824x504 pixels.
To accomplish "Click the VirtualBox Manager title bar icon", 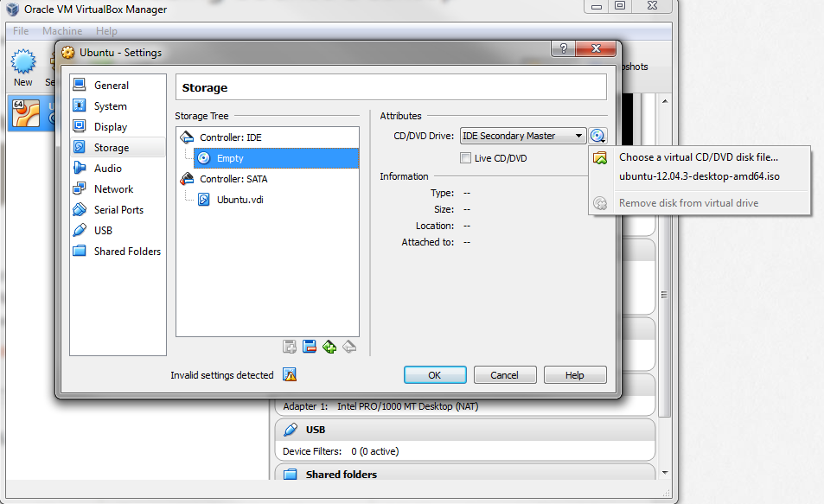I will (13, 10).
